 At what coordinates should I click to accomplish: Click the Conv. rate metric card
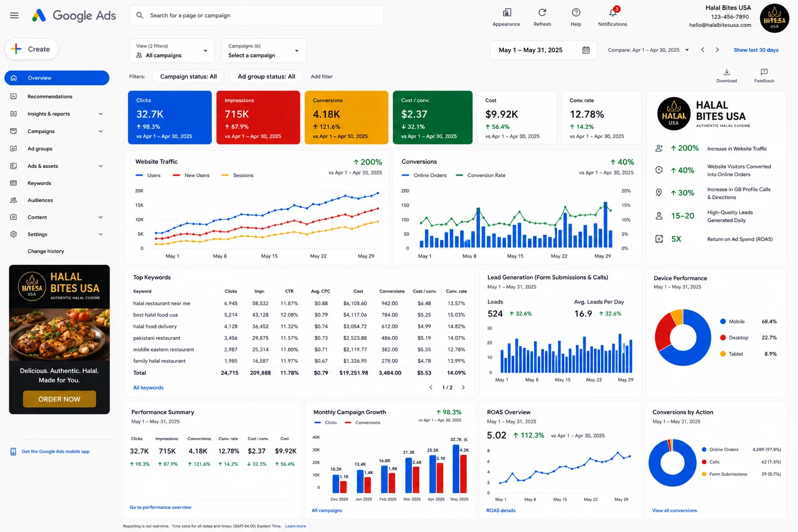(x=602, y=117)
